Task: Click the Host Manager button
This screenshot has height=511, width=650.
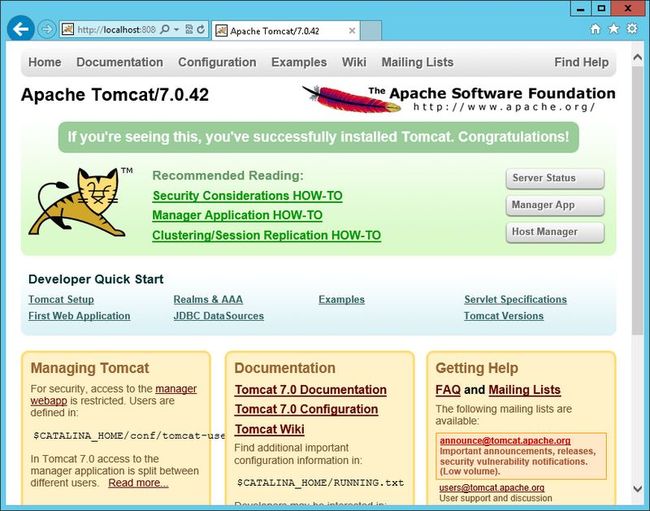Action: [555, 232]
